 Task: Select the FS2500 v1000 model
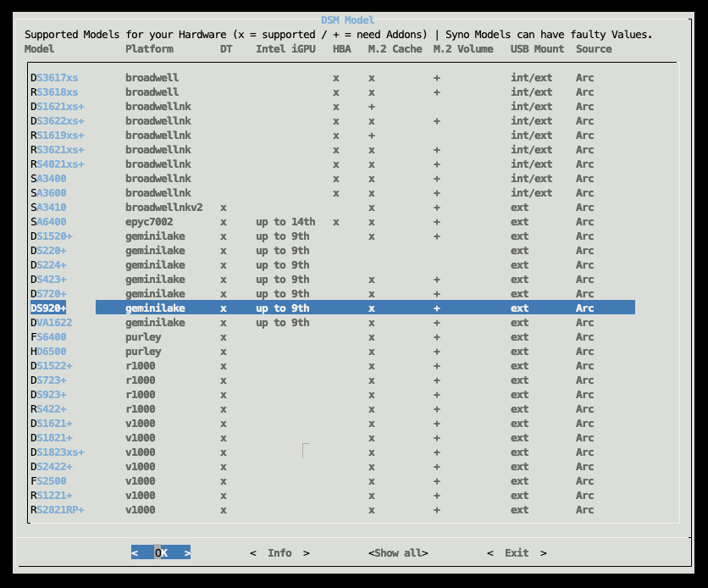pyautogui.click(x=48, y=481)
